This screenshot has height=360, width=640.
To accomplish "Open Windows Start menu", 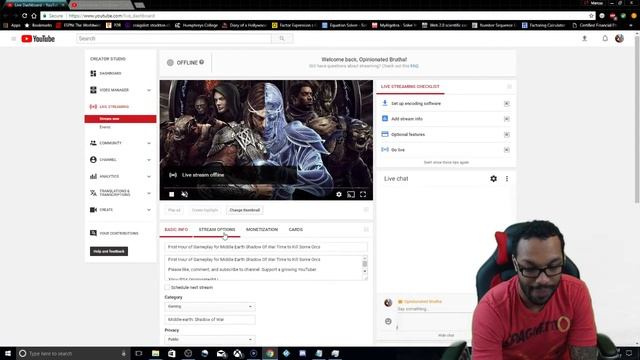I will point(8,353).
